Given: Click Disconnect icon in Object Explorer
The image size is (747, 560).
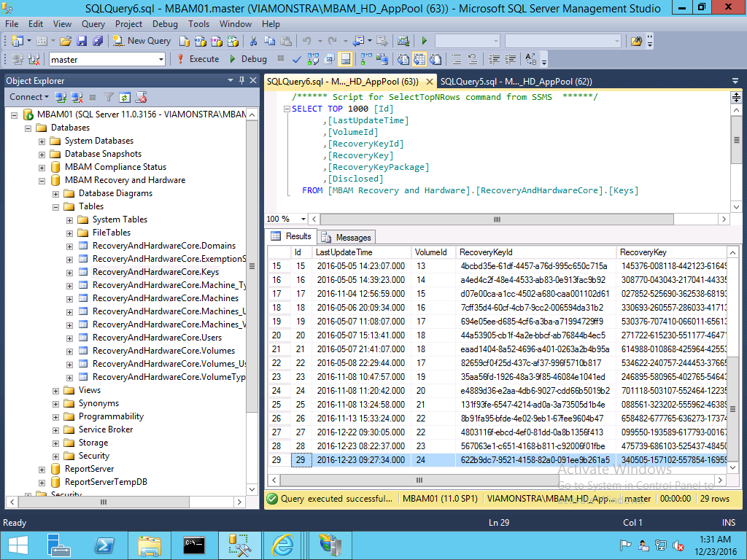Looking at the screenshot, I should (x=77, y=98).
